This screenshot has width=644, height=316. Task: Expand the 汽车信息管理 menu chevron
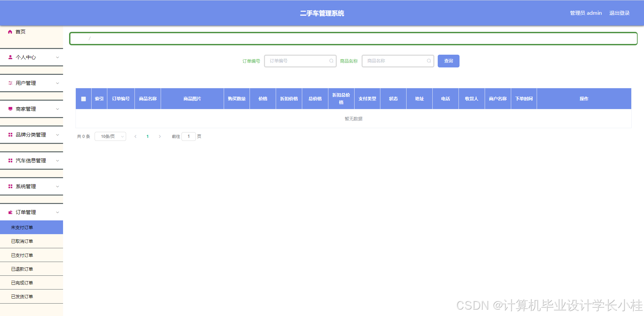(x=57, y=161)
